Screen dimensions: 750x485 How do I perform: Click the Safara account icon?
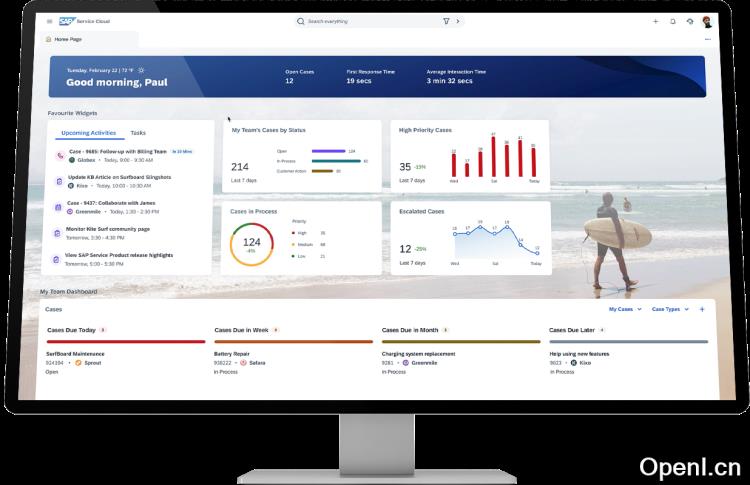tap(243, 363)
